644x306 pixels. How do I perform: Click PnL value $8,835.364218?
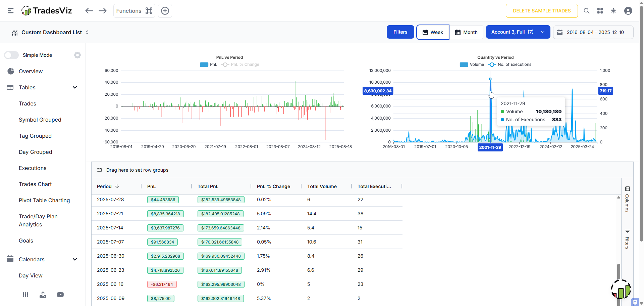click(165, 214)
